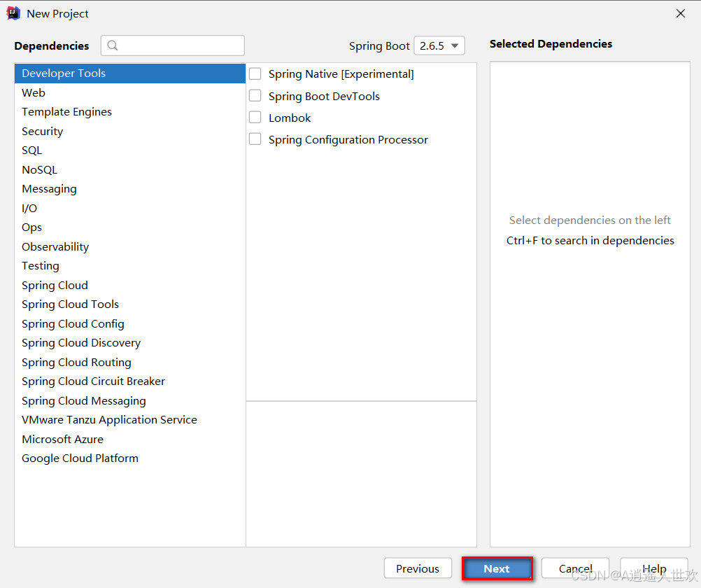This screenshot has height=588, width=701.
Task: Cancel the New Project wizard
Action: pyautogui.click(x=575, y=568)
